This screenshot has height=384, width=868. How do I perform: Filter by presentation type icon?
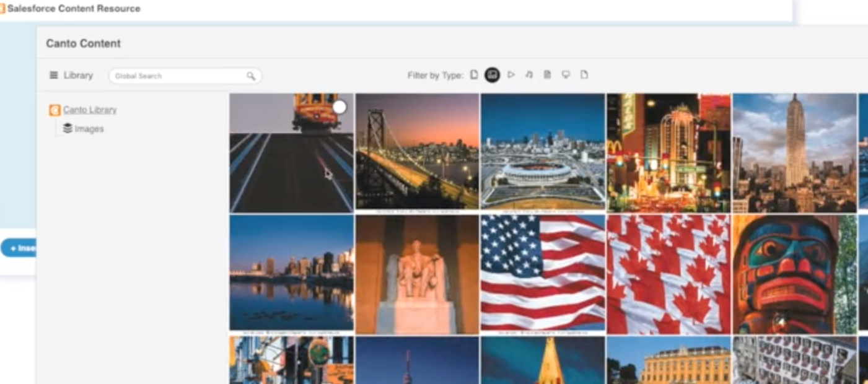(x=566, y=75)
